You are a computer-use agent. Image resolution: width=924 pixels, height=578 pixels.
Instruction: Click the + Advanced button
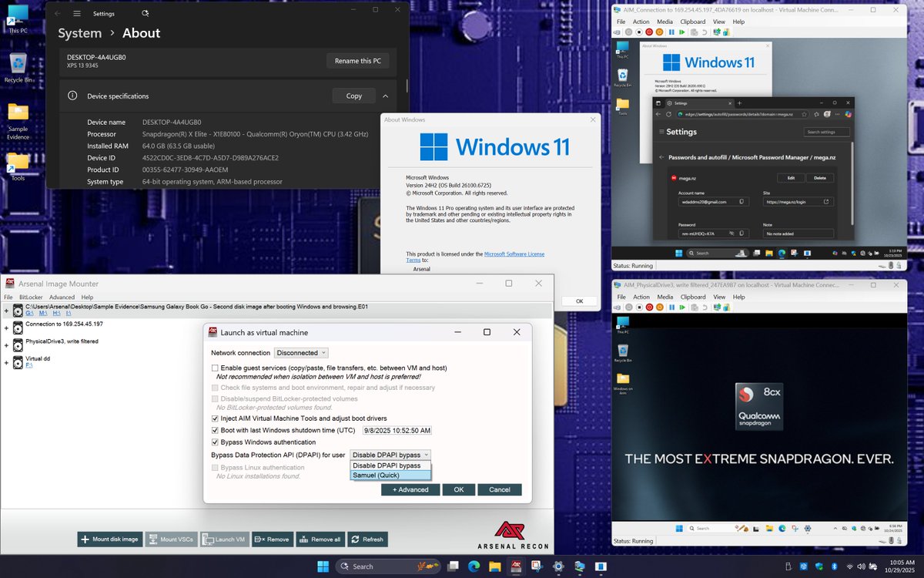410,489
